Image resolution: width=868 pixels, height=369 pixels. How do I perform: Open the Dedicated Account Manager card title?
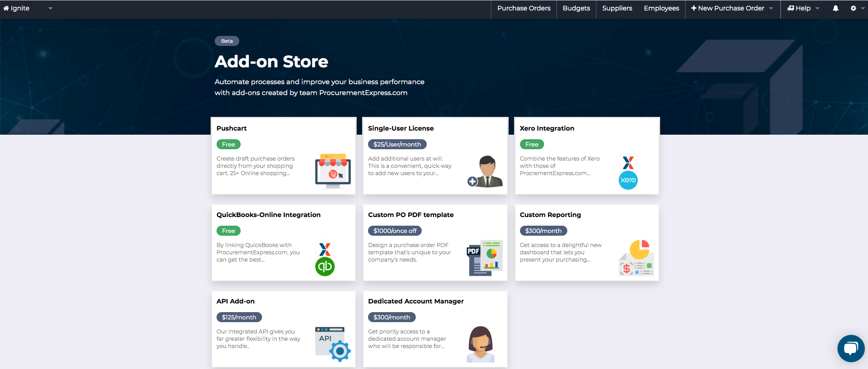[416, 301]
